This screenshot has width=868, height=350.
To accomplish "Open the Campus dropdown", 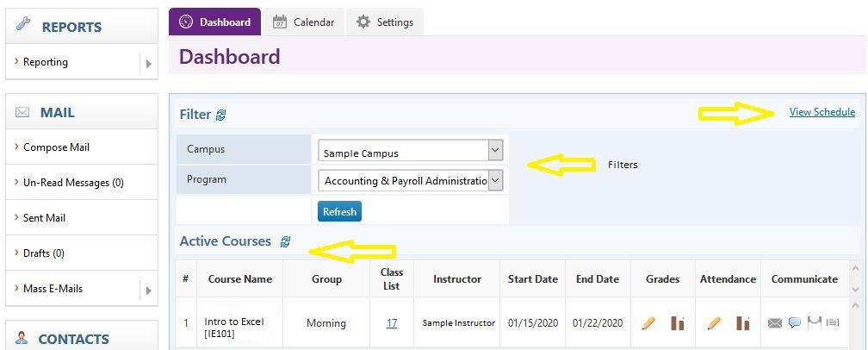I will pos(410,151).
